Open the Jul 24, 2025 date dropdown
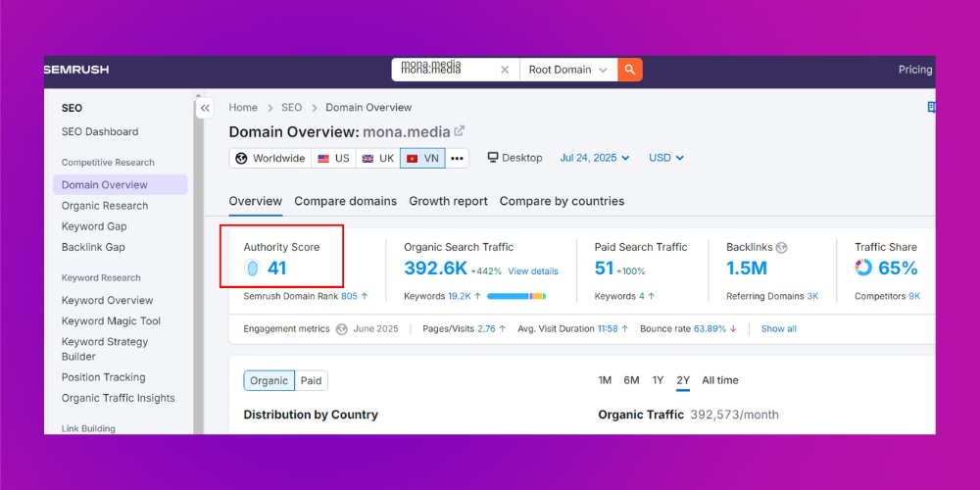Viewport: 980px width, 490px height. 595,158
